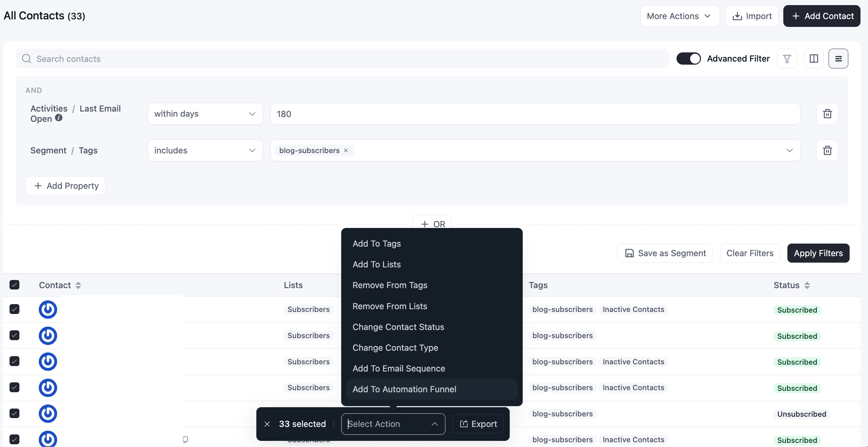The image size is (868, 447).
Task: Click the first row Subscribed status badge
Action: [x=797, y=310]
